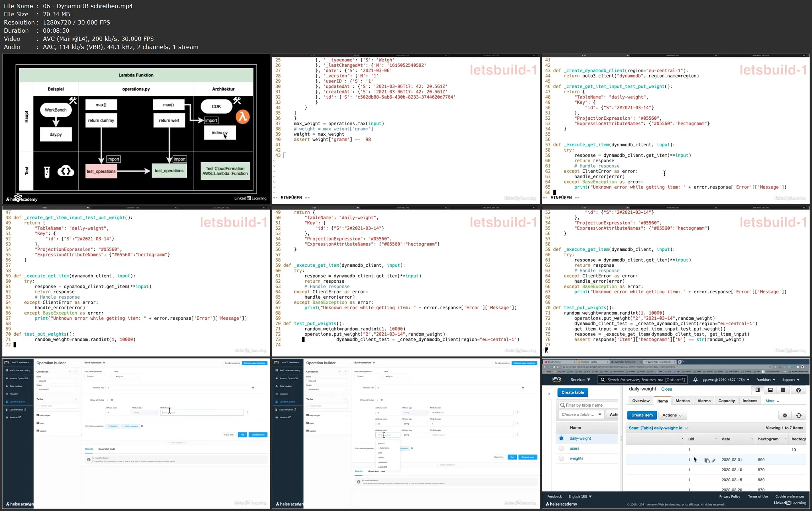Click the refresh items icon

(799, 415)
